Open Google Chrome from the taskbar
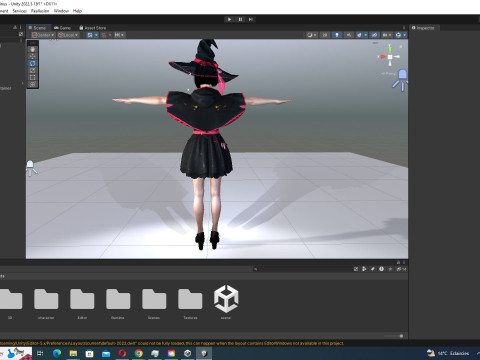480x360 pixels. point(138,353)
